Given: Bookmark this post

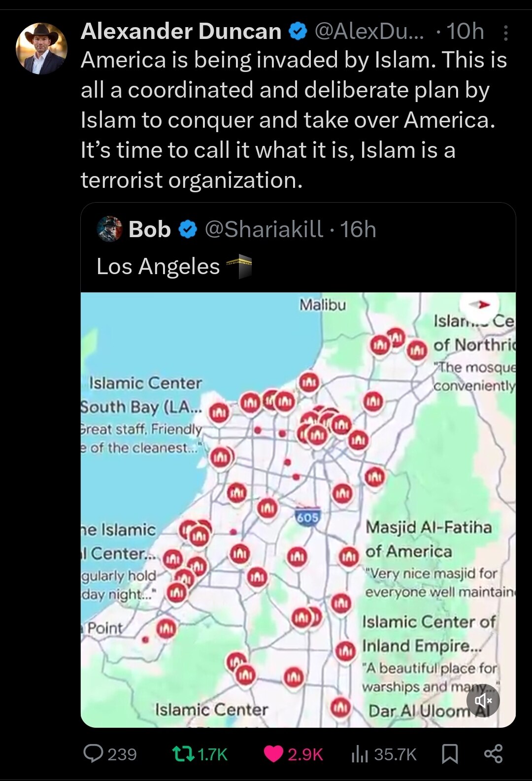Looking at the screenshot, I should pos(450,753).
